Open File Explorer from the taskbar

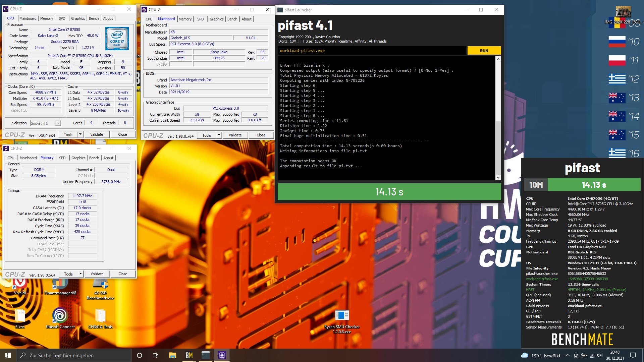[x=172, y=355]
